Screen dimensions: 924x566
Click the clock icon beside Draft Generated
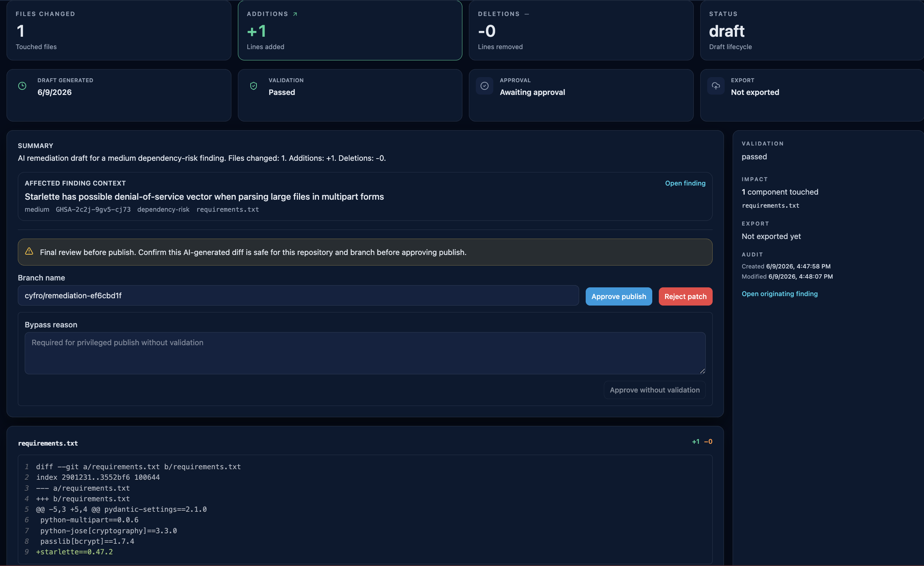click(22, 86)
